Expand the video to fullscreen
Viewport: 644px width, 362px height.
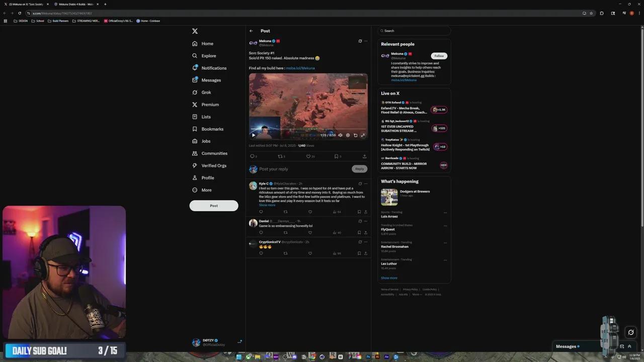click(x=363, y=135)
